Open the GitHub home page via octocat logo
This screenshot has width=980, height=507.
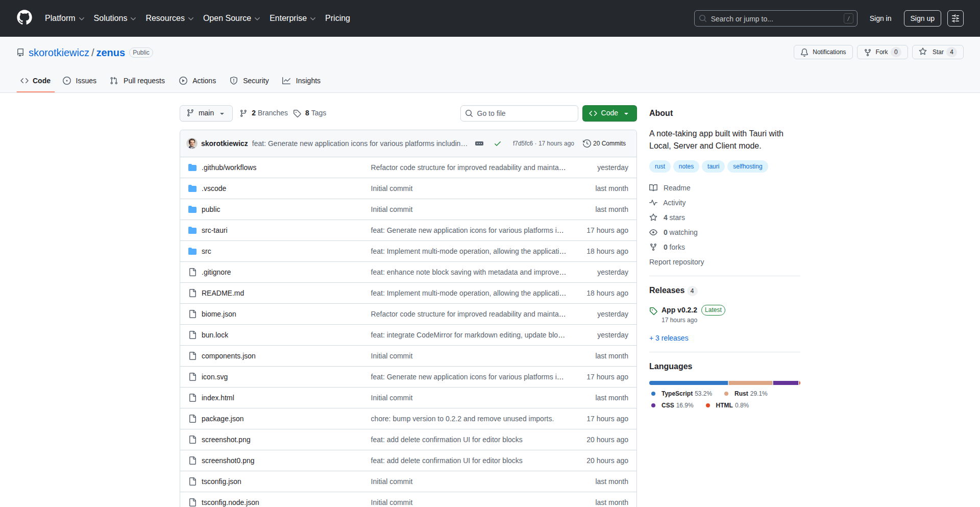point(23,18)
